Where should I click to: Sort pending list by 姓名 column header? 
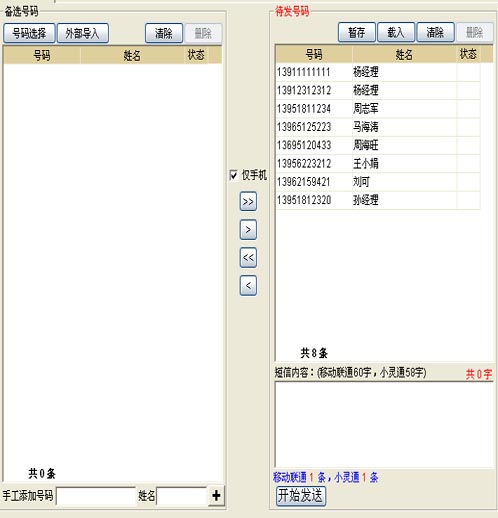tap(404, 54)
